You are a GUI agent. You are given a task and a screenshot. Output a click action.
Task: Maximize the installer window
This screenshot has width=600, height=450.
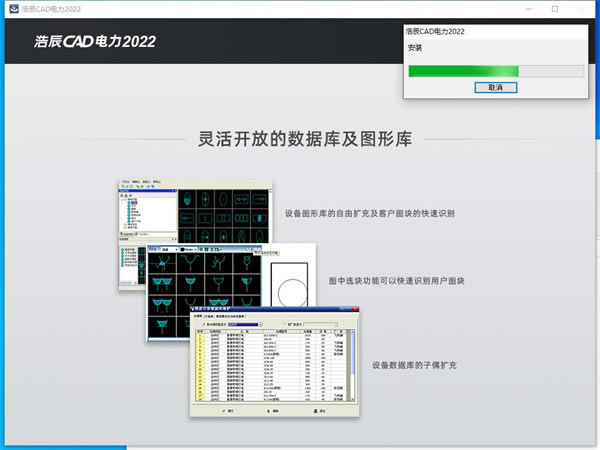(555, 8)
